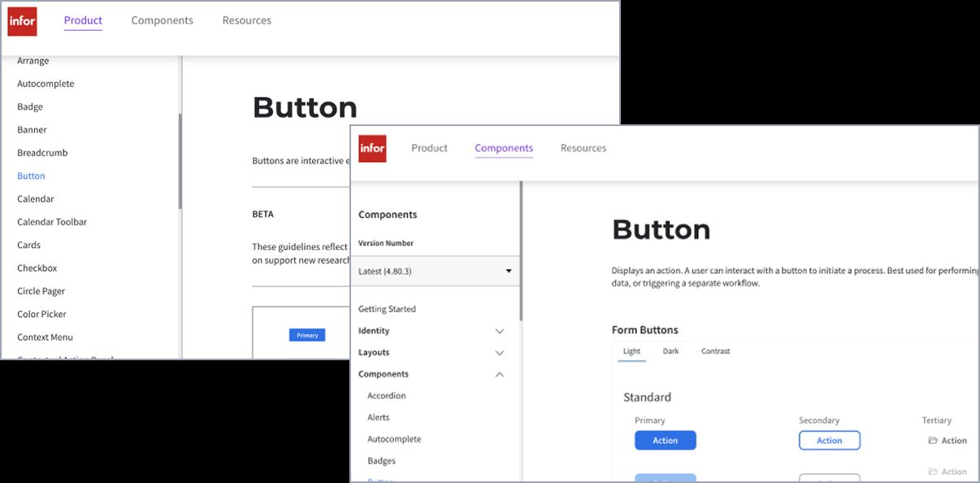
Task: Click the BETA label in the back window
Action: [262, 215]
